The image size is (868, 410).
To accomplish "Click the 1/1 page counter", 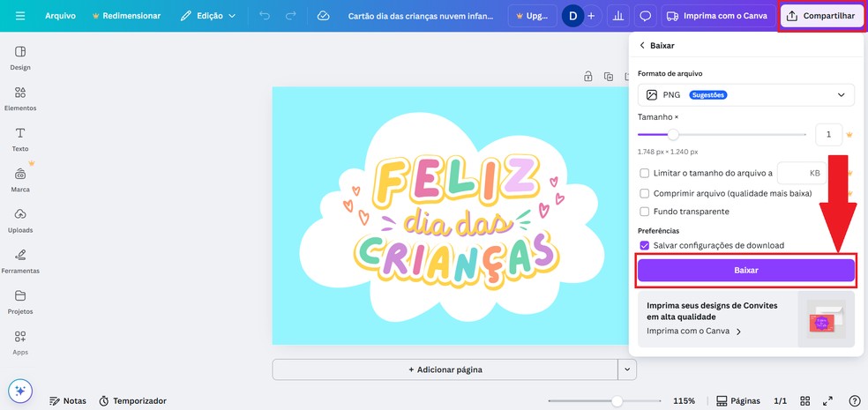I will tap(780, 400).
